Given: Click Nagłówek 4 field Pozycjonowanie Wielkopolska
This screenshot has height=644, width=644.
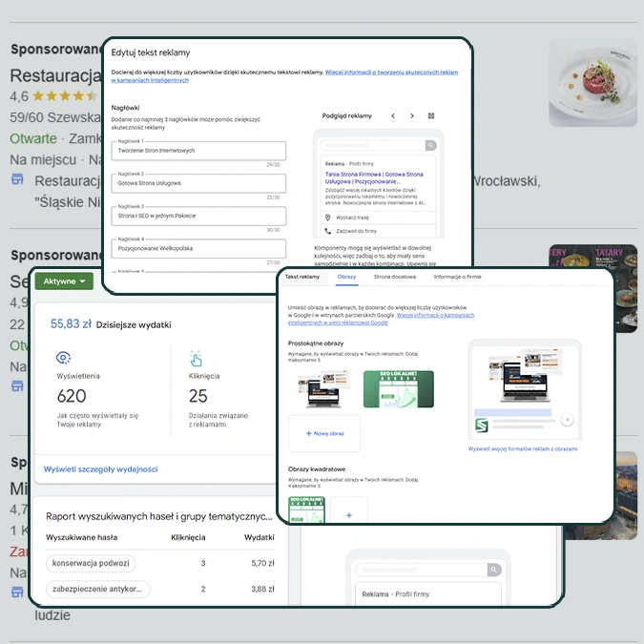Looking at the screenshot, I should point(198,248).
